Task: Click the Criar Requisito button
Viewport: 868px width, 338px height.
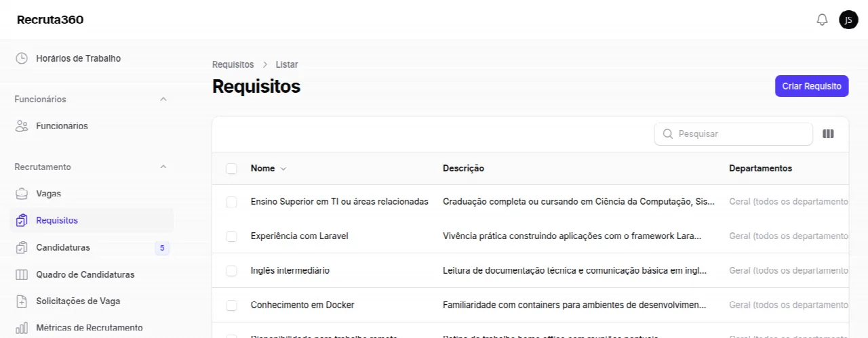Action: pos(812,86)
